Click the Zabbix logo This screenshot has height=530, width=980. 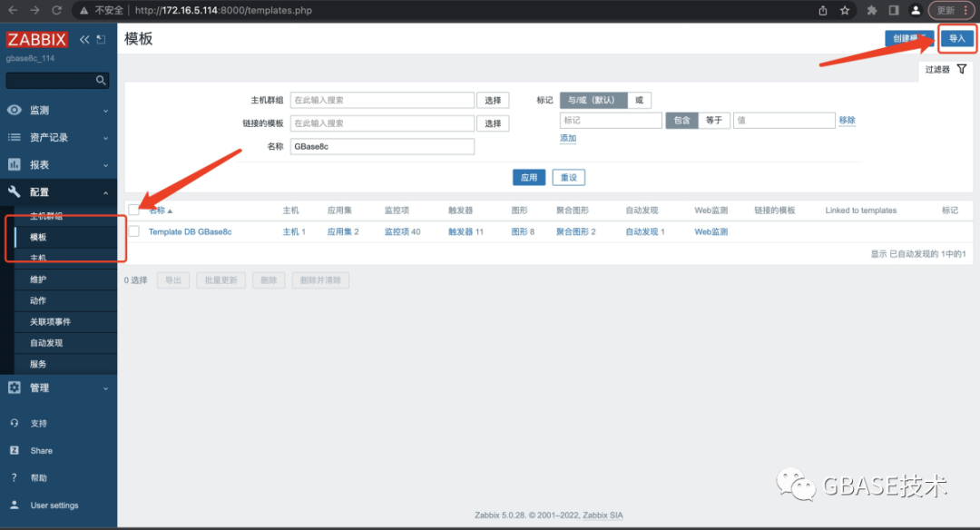[37, 39]
